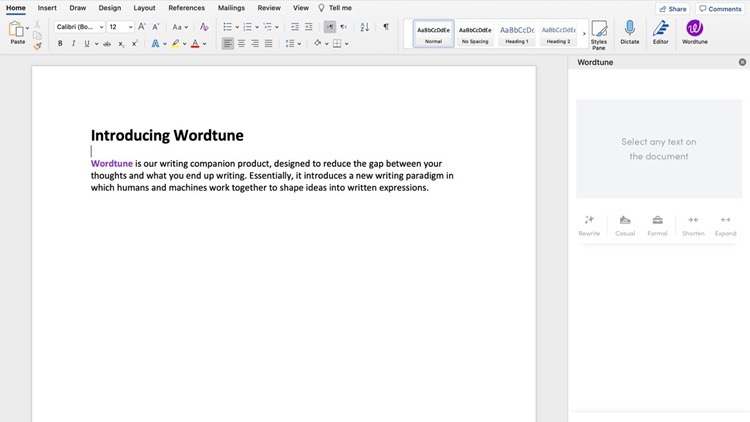
Task: Click the Comments button
Action: pyautogui.click(x=720, y=9)
